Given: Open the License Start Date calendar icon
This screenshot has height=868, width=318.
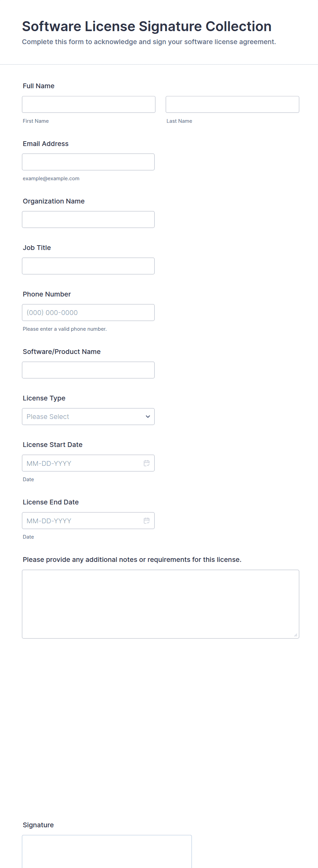Looking at the screenshot, I should pos(147,463).
